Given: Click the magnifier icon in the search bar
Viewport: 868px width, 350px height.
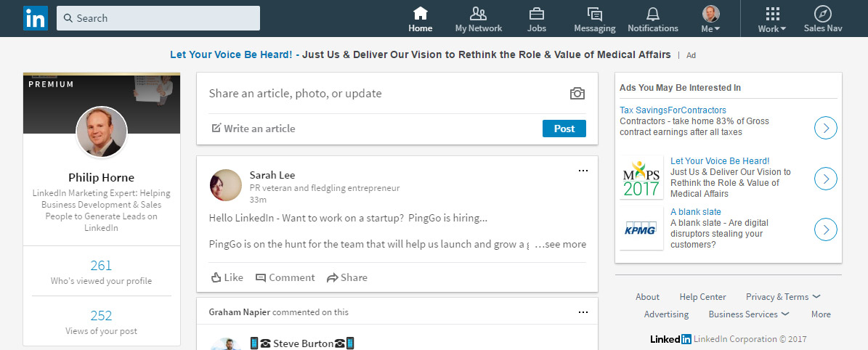Looking at the screenshot, I should pos(68,18).
